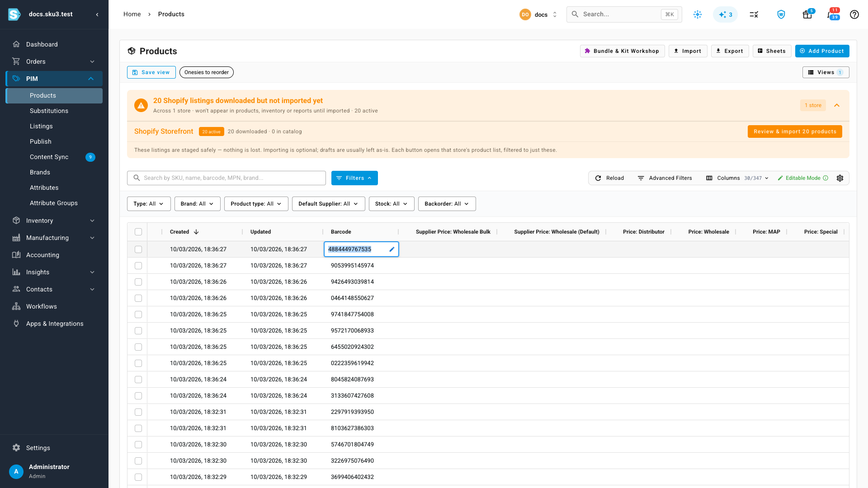This screenshot has width=868, height=488.
Task: Click the Add Product button
Action: [822, 51]
